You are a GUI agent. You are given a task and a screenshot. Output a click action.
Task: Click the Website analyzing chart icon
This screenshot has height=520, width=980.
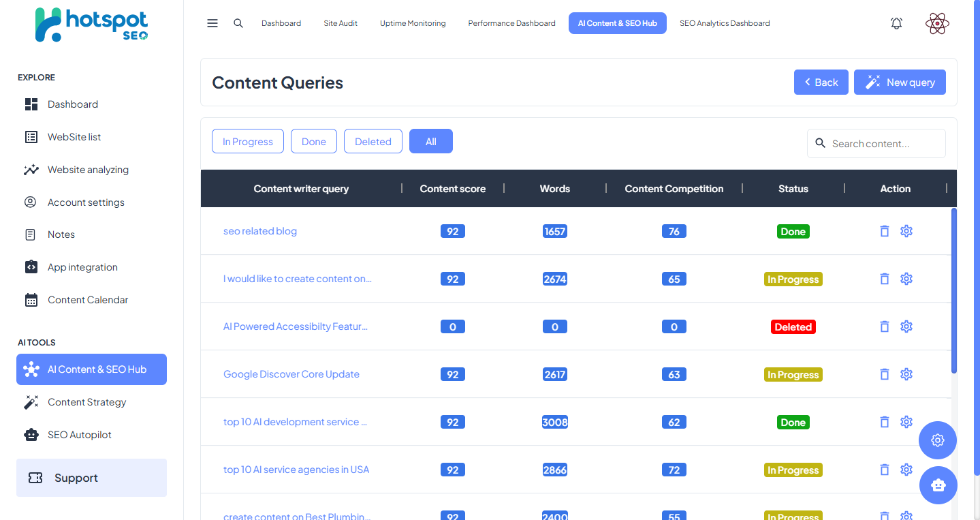click(31, 170)
